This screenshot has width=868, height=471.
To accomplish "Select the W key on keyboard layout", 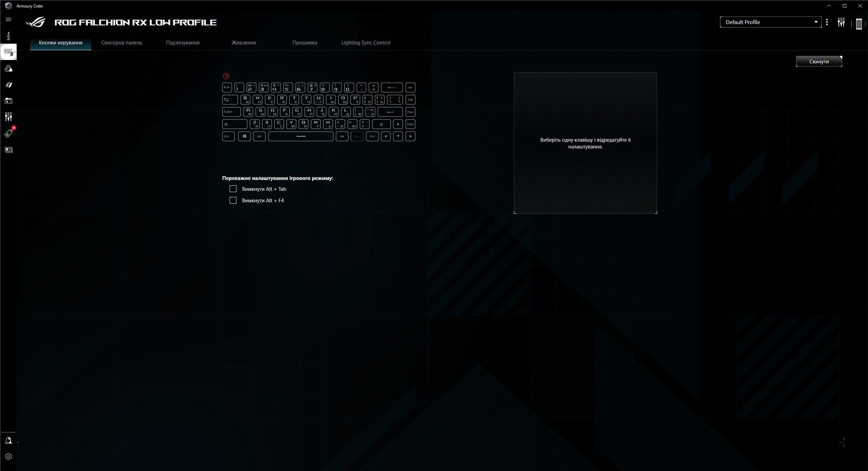I will [258, 100].
